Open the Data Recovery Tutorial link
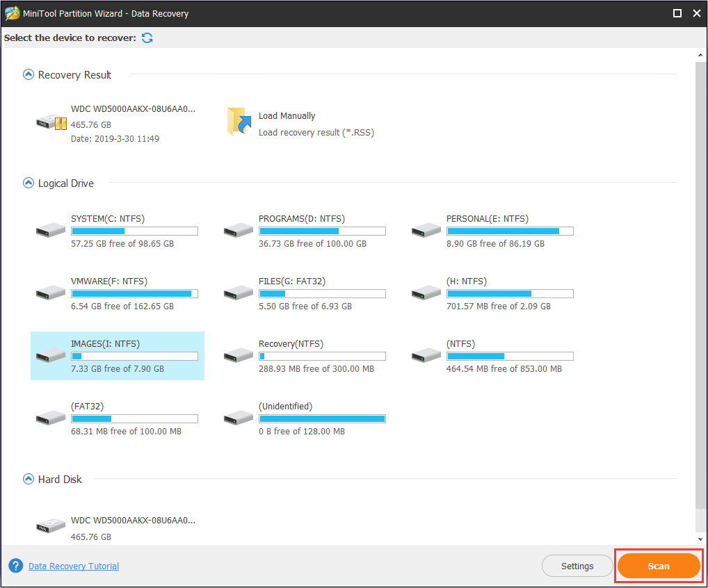This screenshot has width=708, height=588. coord(74,566)
